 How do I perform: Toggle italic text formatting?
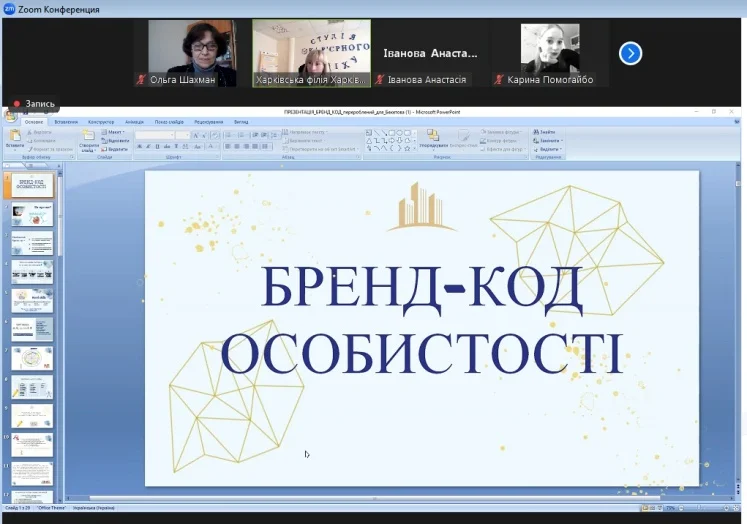click(147, 146)
